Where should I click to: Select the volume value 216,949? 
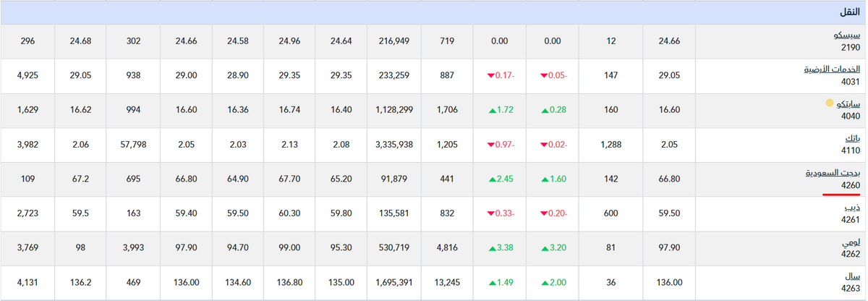point(393,41)
